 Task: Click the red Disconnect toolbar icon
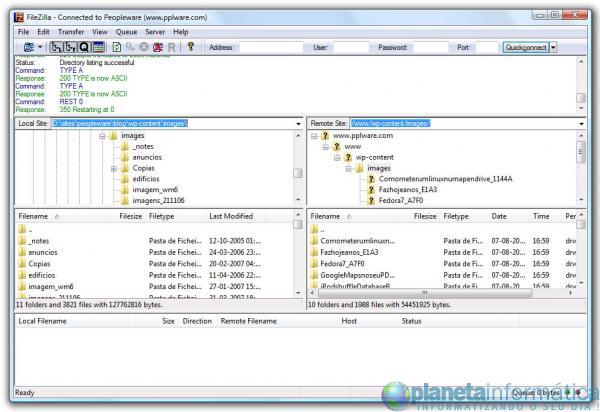[158, 47]
